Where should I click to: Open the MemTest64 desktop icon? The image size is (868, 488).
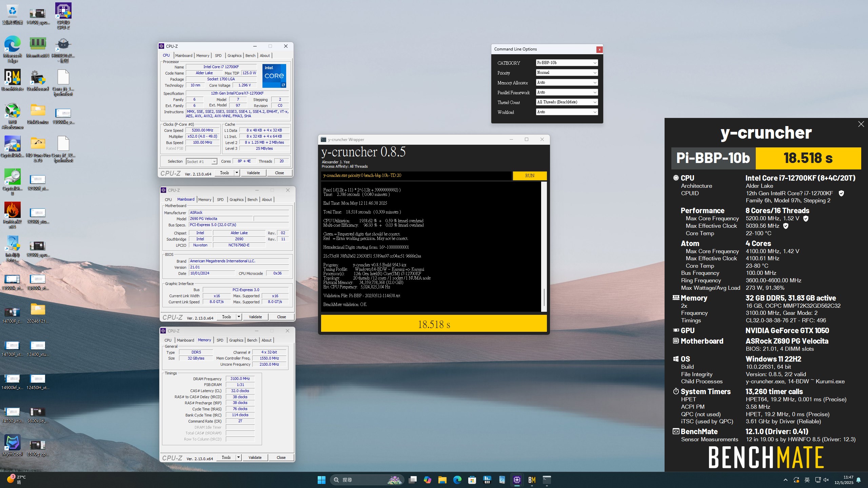pyautogui.click(x=38, y=47)
